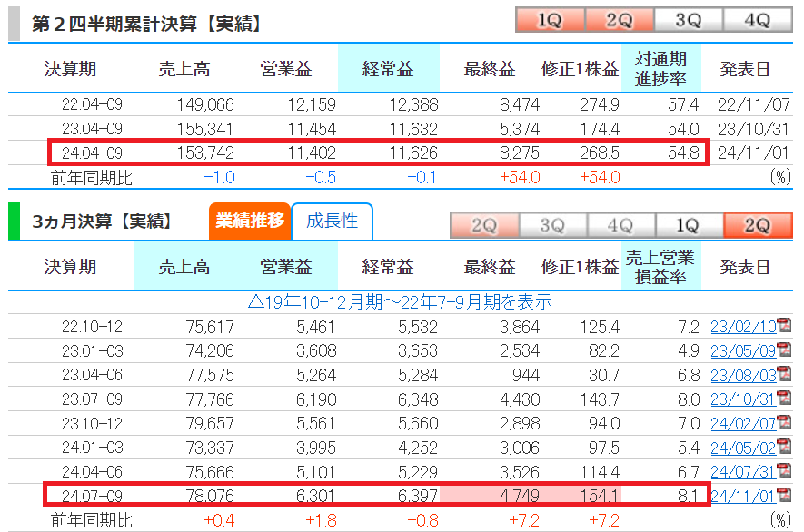Open the 23/10/31 quarterly announcement link

click(743, 399)
